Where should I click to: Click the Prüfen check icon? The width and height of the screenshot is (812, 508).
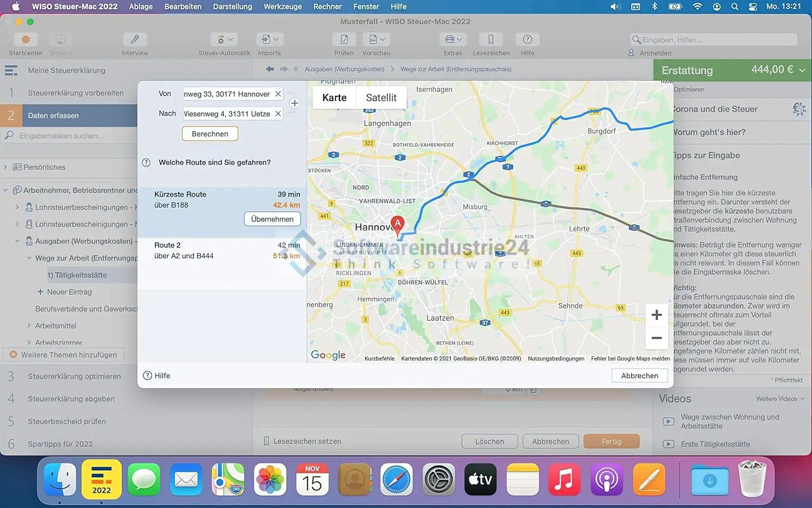point(344,40)
